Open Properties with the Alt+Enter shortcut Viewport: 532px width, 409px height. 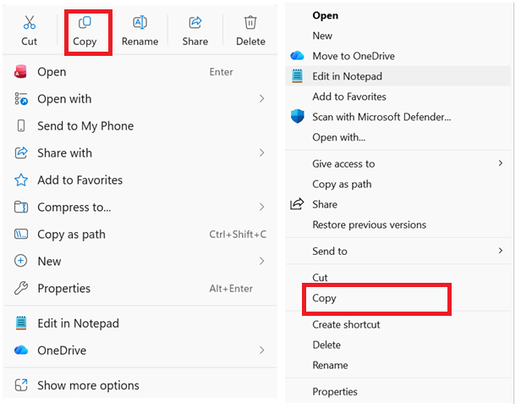[x=140, y=288]
